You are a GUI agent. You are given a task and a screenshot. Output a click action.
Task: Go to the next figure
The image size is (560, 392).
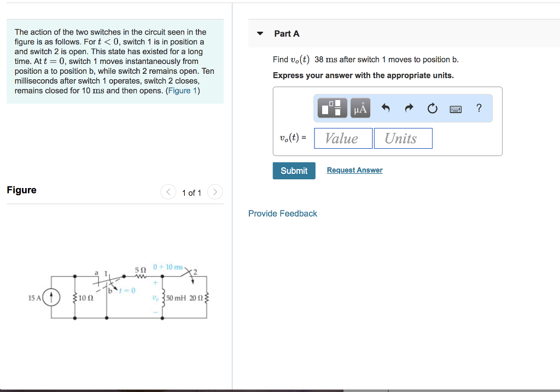tap(215, 192)
